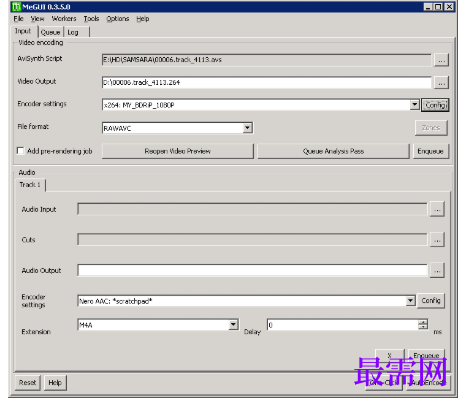Expand the audio Extension dropdown

(233, 324)
